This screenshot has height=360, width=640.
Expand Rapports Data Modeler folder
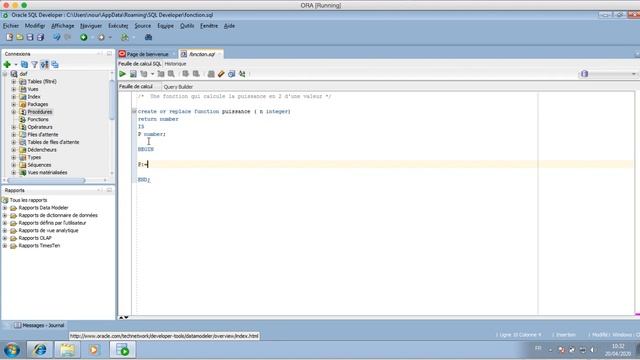pyautogui.click(x=5, y=208)
